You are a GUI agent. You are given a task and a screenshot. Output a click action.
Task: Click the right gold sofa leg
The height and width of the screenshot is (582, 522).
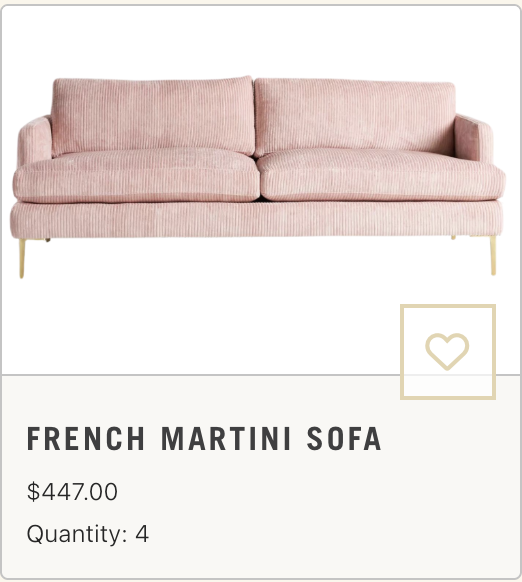point(493,256)
